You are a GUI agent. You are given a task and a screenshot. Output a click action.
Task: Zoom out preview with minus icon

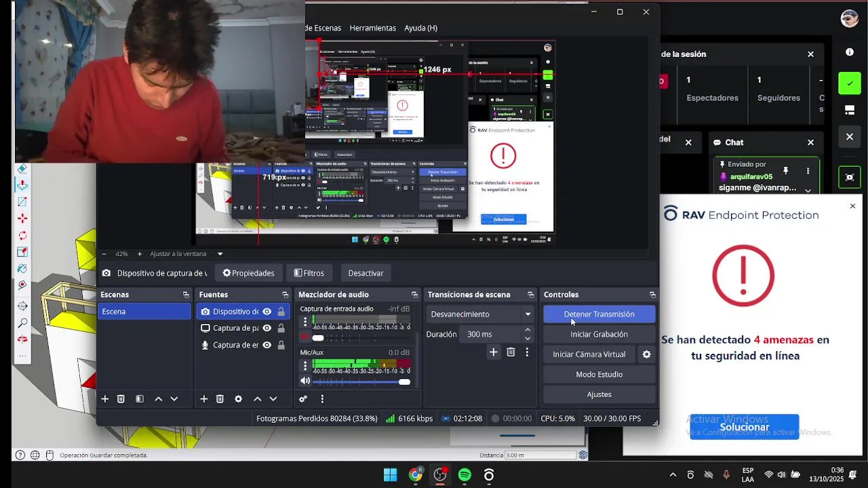click(x=104, y=254)
